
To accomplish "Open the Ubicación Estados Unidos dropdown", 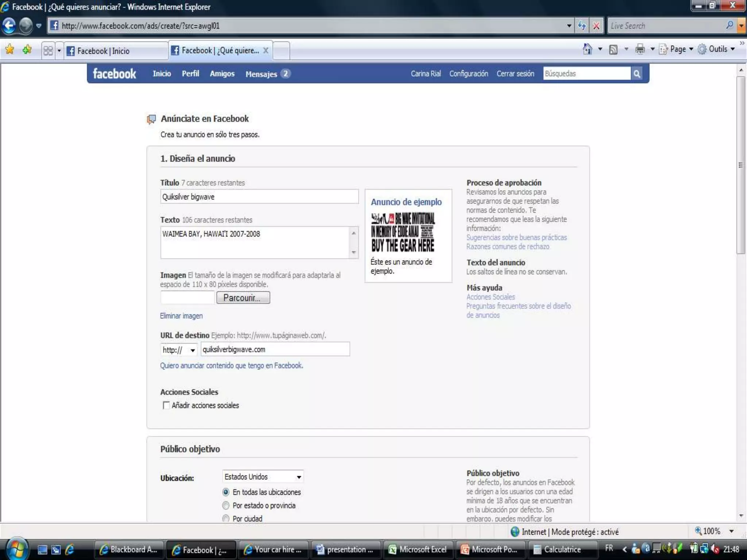I will point(263,477).
